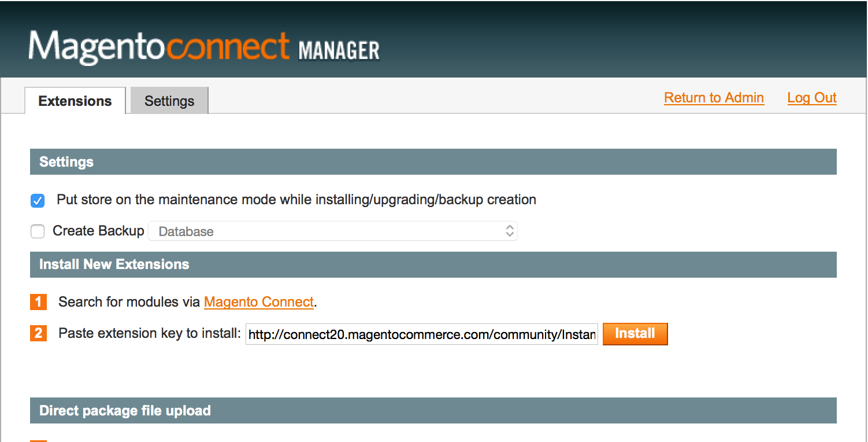Screen dimensions: 868x442
Task: Open the Magento Connect modules link
Action: [259, 302]
